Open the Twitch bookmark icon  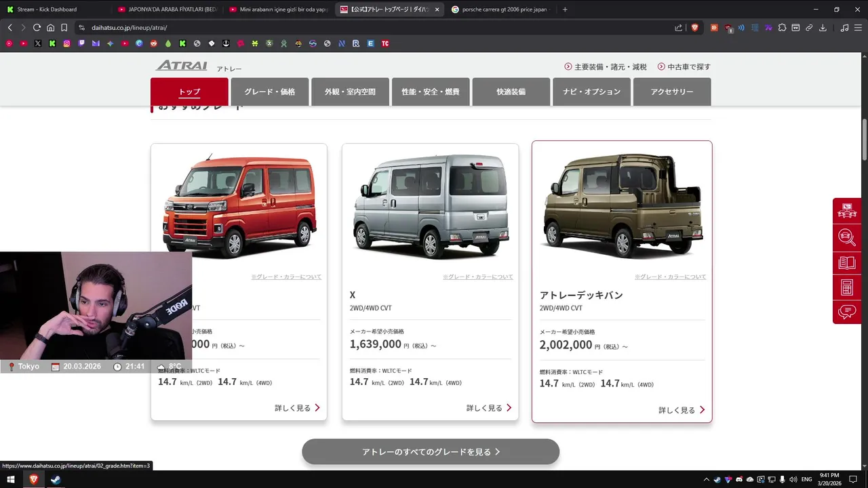pos(81,43)
